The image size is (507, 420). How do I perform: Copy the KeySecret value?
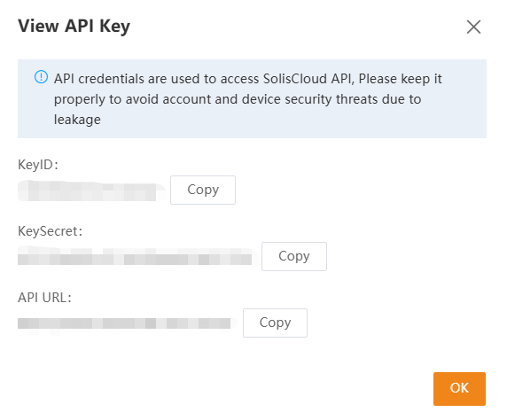[x=294, y=256]
